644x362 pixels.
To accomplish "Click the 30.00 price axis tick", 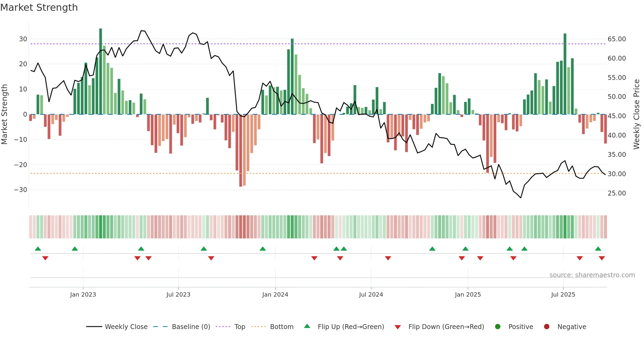I will (617, 174).
